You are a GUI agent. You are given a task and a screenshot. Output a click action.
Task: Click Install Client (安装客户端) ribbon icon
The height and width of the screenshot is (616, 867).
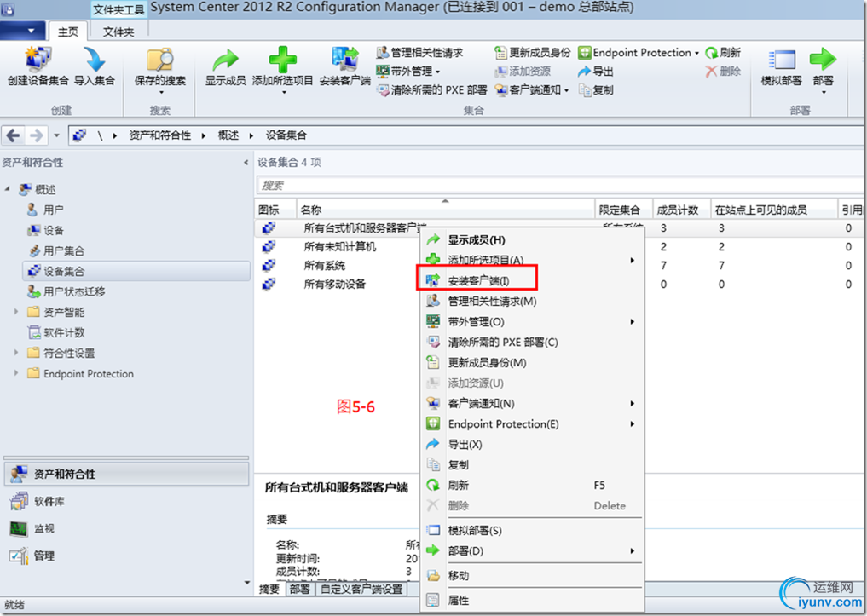(344, 59)
